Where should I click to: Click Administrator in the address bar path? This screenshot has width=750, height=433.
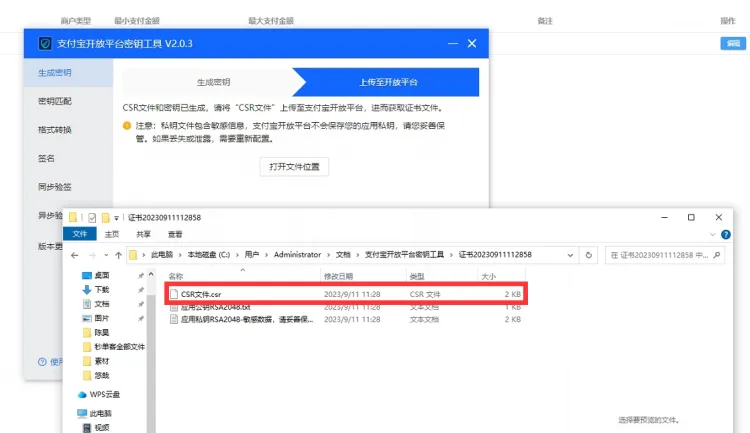pyautogui.click(x=298, y=255)
